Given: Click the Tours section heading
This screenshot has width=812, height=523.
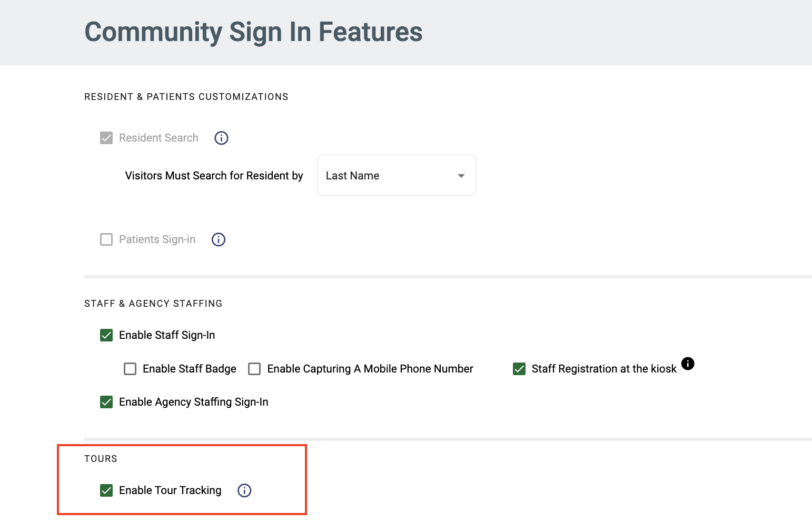Looking at the screenshot, I should [x=101, y=459].
